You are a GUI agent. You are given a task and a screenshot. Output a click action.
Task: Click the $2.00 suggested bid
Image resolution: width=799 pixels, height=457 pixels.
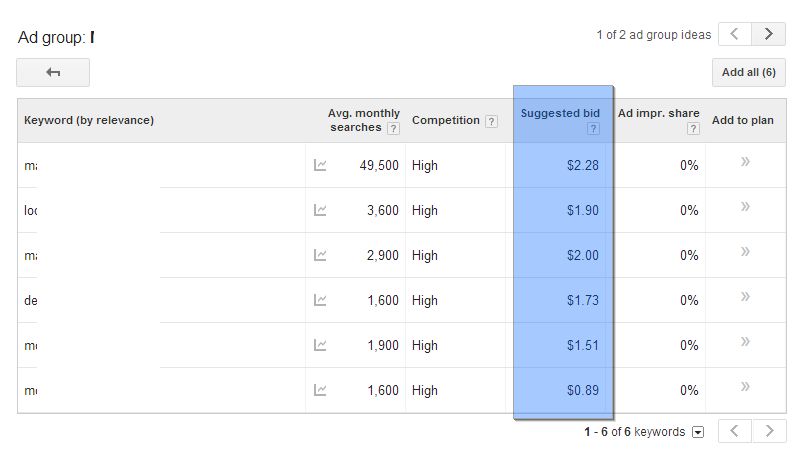582,255
